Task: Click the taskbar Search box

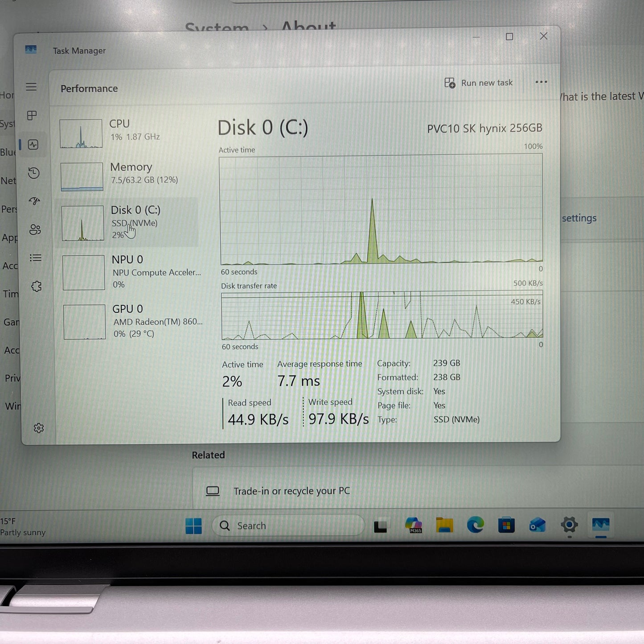Action: click(287, 525)
